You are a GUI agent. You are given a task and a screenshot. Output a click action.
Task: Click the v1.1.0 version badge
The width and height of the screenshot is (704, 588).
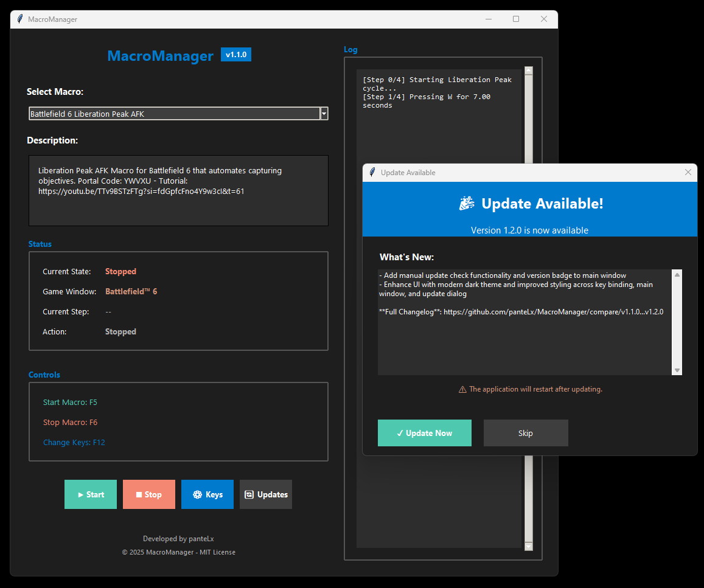coord(236,55)
